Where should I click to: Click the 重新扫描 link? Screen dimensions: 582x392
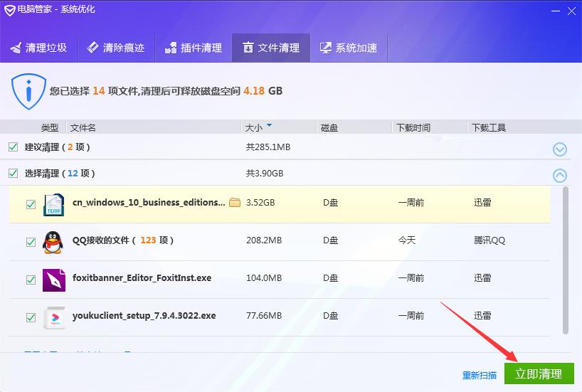(x=479, y=376)
